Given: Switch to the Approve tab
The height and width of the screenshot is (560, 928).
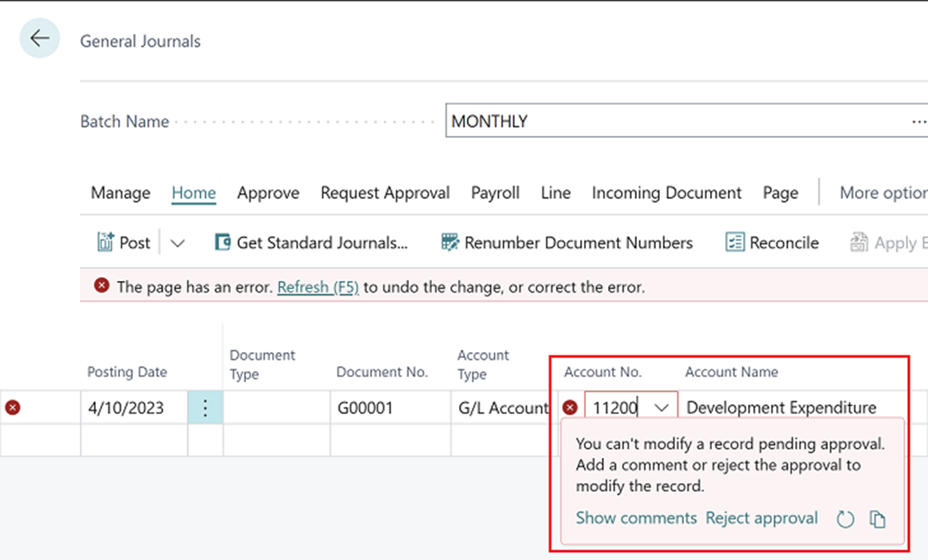Looking at the screenshot, I should [268, 193].
